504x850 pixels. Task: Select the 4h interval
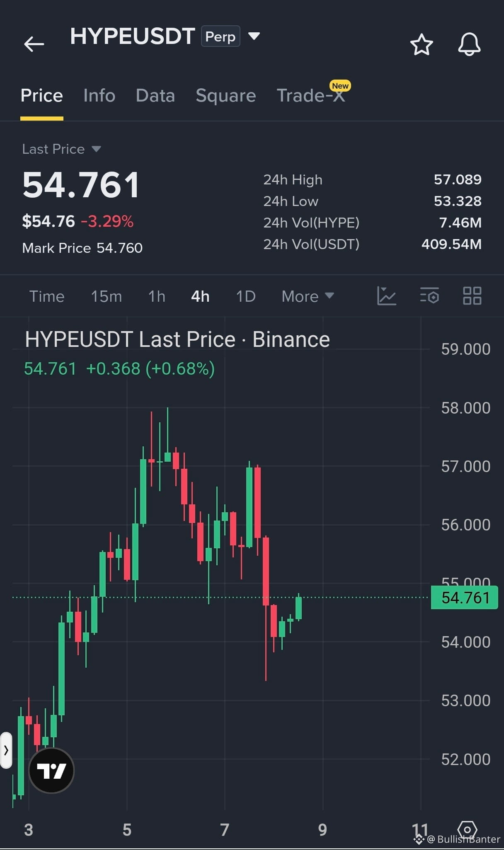[200, 296]
